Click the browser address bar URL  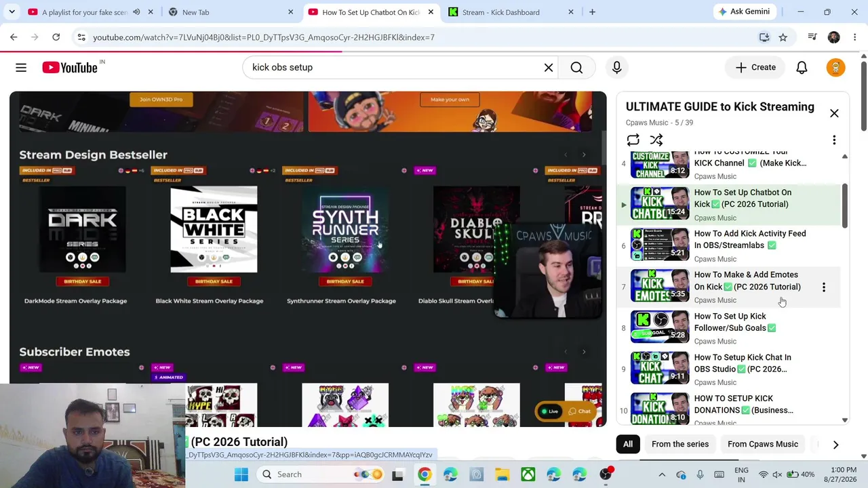[x=263, y=37]
